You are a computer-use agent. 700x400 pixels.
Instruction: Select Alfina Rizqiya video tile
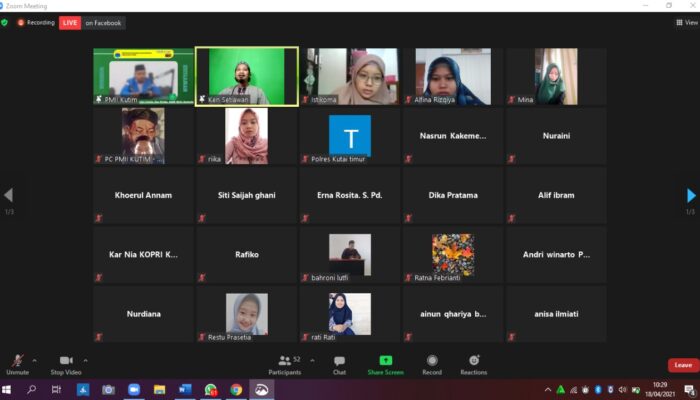453,76
